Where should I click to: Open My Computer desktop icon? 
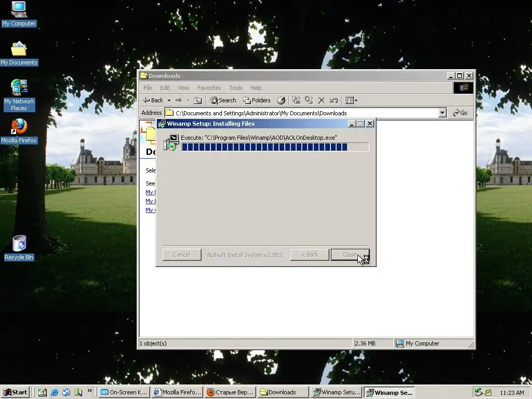[x=19, y=14]
